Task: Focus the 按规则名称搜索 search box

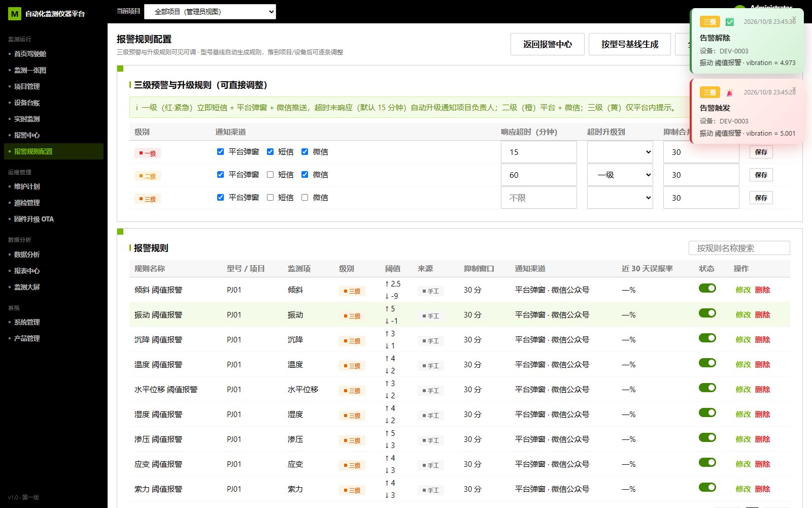Action: (739, 248)
